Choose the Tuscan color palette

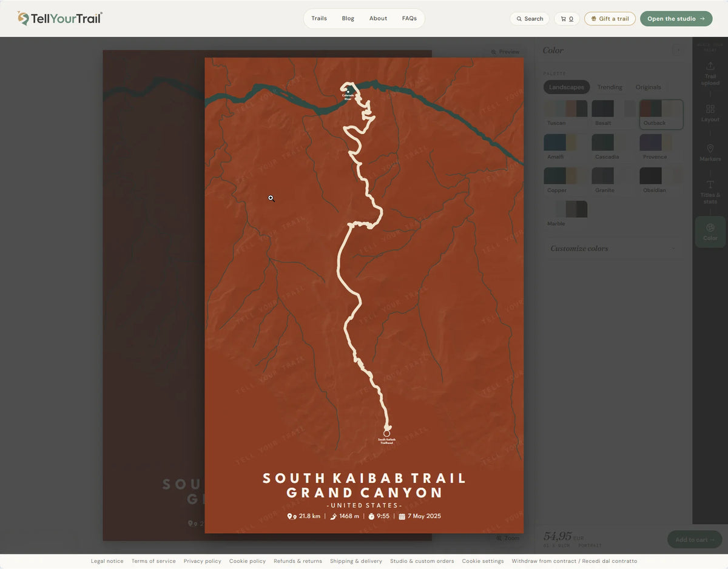(565, 114)
